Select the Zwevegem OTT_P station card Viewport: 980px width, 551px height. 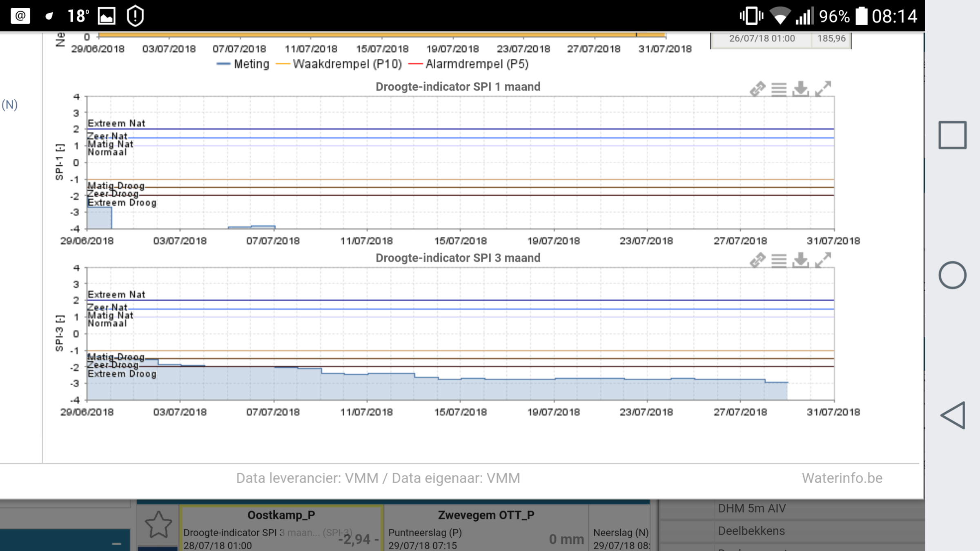tap(486, 529)
